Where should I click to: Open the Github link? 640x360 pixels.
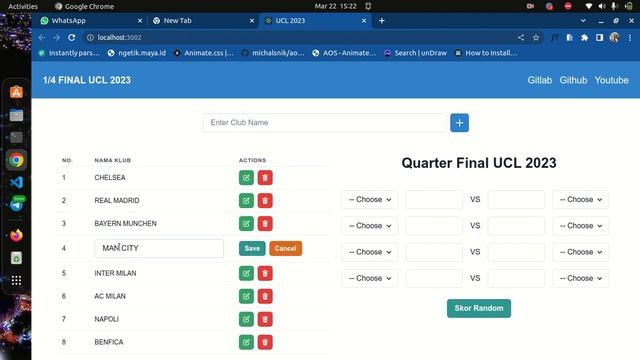tap(573, 80)
